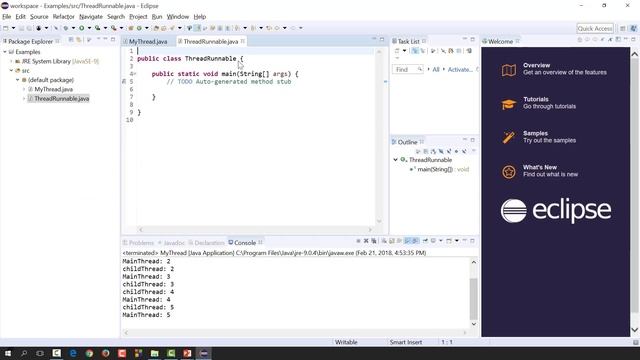
Task: Click the Quick Access field
Action: tap(595, 29)
